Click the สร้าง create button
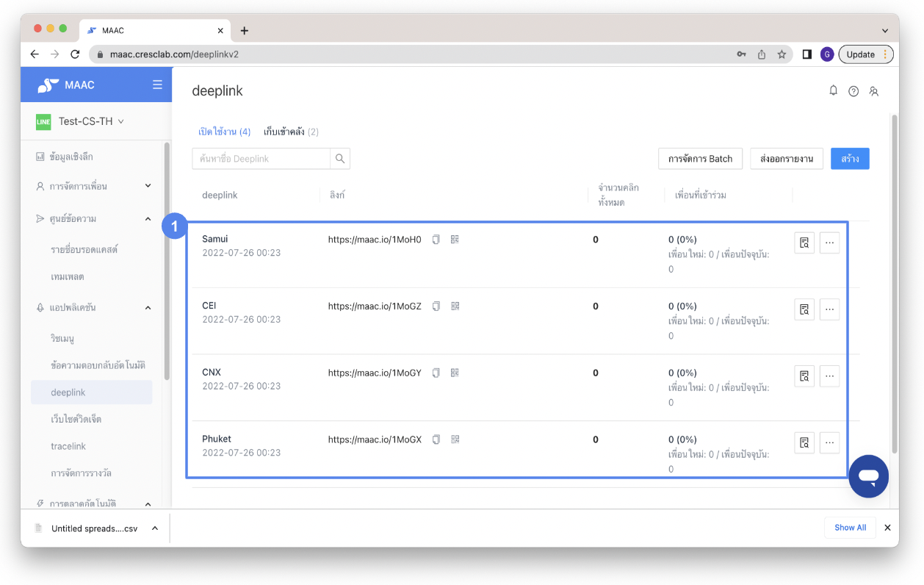 coord(850,158)
